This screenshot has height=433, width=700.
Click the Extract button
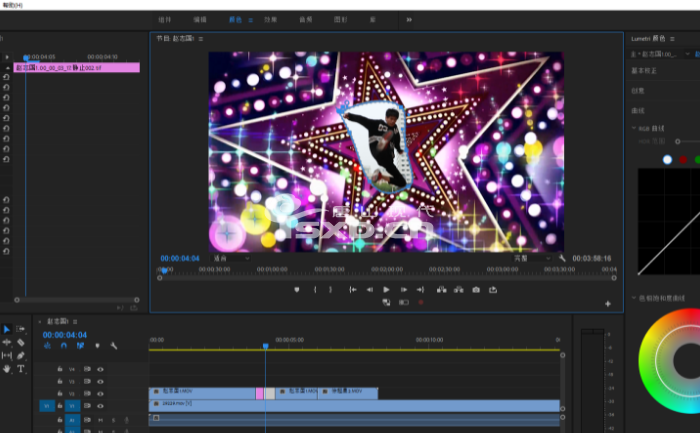click(x=458, y=290)
